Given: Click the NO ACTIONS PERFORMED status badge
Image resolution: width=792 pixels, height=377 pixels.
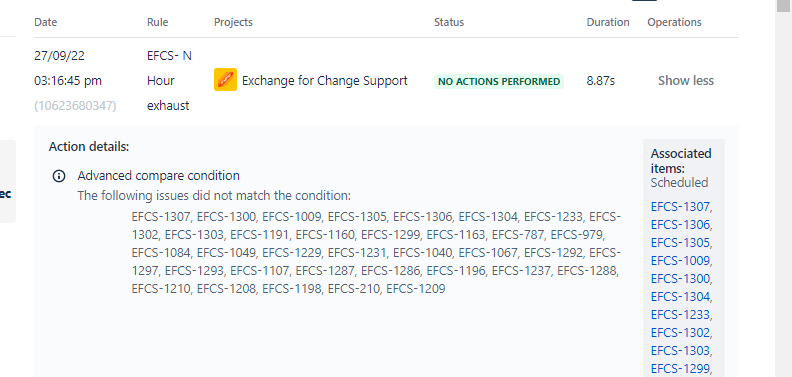Looking at the screenshot, I should coord(499,81).
